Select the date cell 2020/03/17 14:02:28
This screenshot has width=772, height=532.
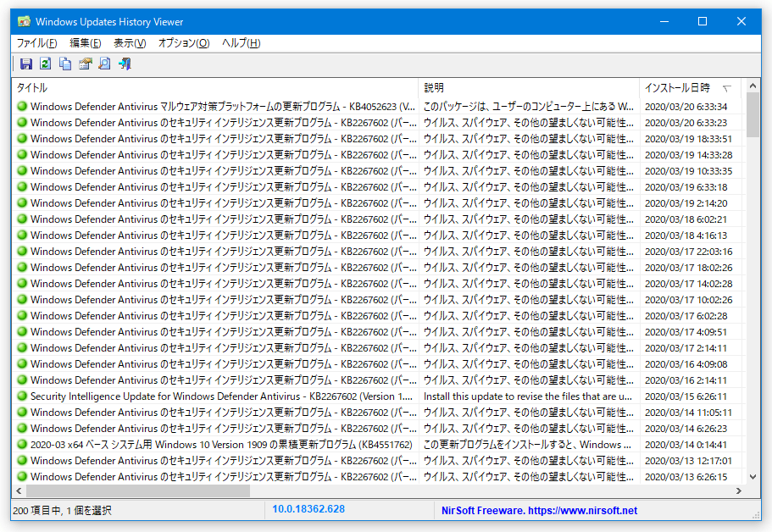(x=688, y=284)
